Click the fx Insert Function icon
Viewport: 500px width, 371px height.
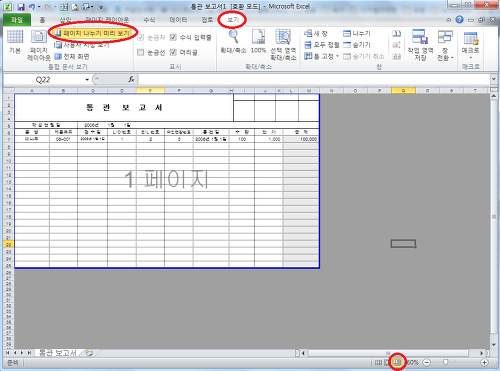131,79
